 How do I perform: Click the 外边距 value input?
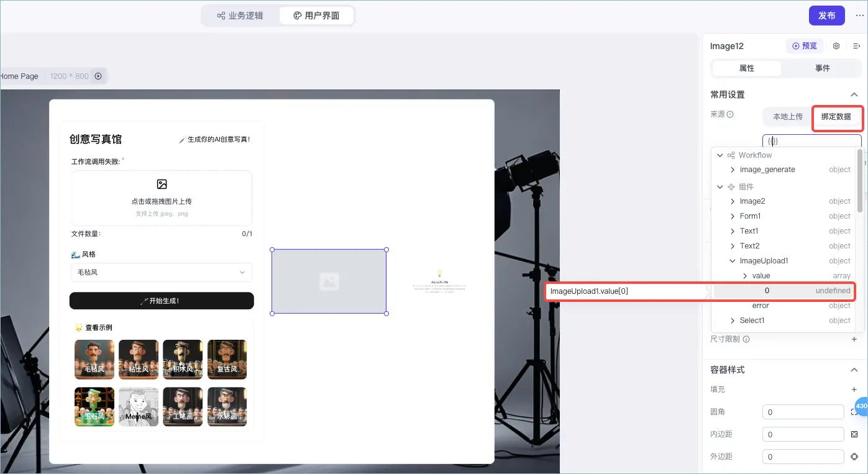point(803,457)
